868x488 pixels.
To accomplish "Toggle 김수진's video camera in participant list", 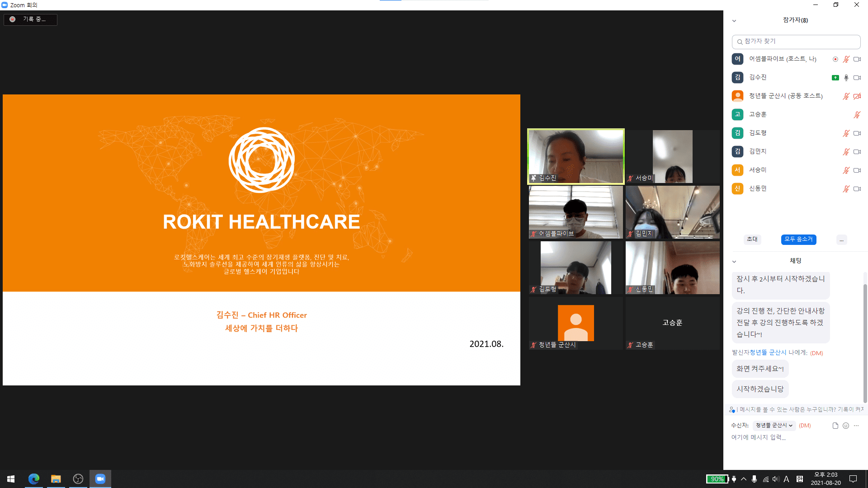I will (x=857, y=78).
